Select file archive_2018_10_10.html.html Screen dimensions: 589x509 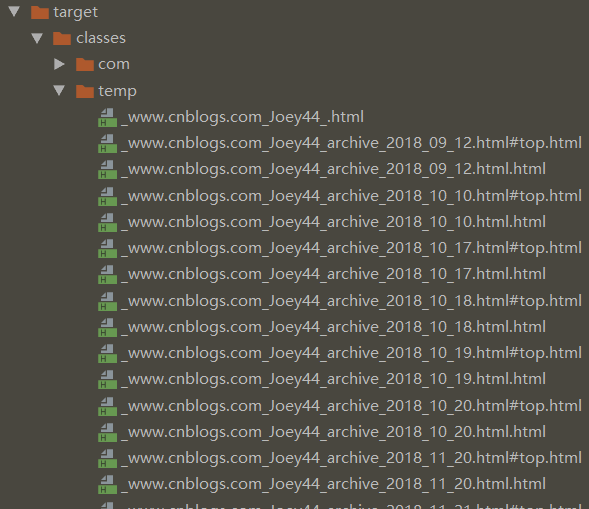pos(333,222)
